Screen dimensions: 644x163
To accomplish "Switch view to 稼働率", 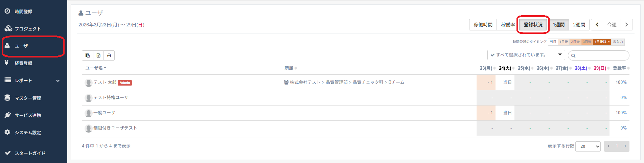I will pyautogui.click(x=508, y=25).
